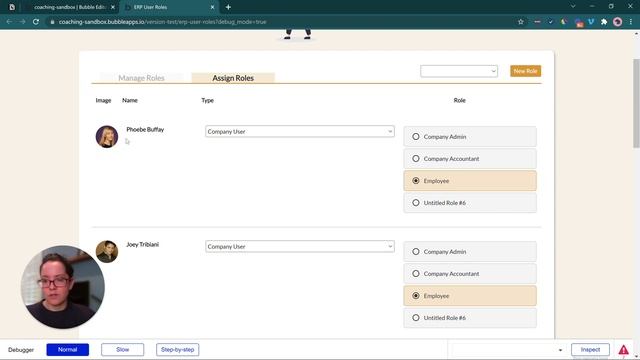Image resolution: width=640 pixels, height=360 pixels.
Task: Switch to the ERP User Roles tab
Action: click(x=170, y=7)
